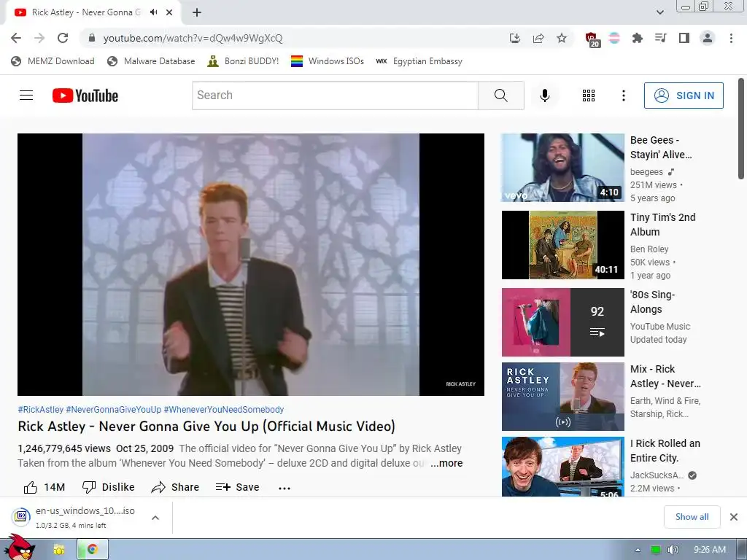747x560 pixels.
Task: Expand the download item chevron options
Action: pos(155,517)
